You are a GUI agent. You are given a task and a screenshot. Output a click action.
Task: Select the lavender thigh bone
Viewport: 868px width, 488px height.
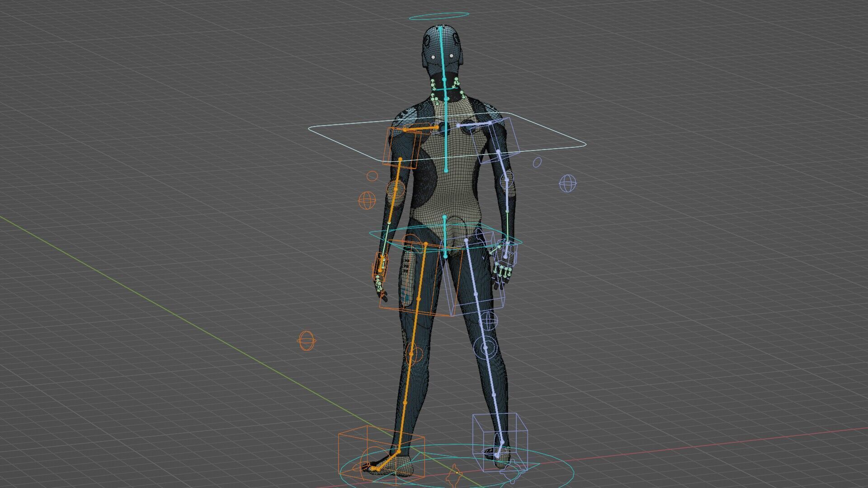[x=471, y=267]
